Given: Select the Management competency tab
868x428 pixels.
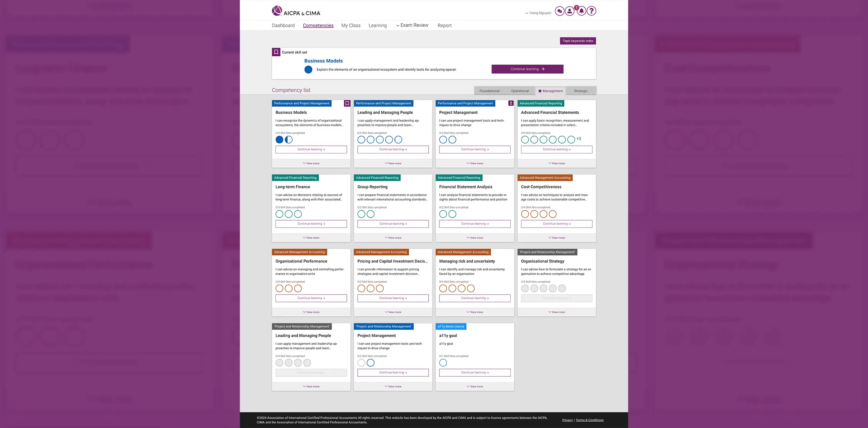Looking at the screenshot, I should pos(550,90).
